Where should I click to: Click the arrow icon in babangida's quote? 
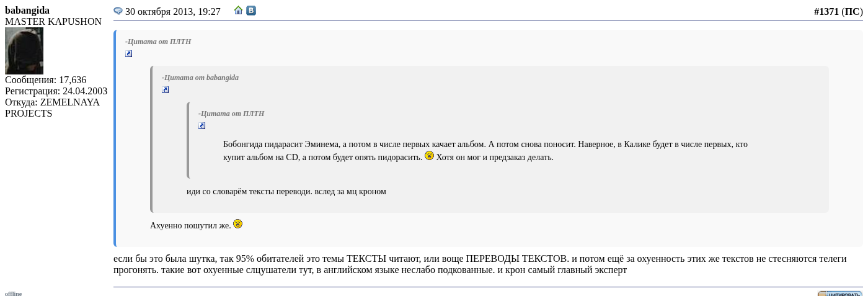[x=166, y=90]
